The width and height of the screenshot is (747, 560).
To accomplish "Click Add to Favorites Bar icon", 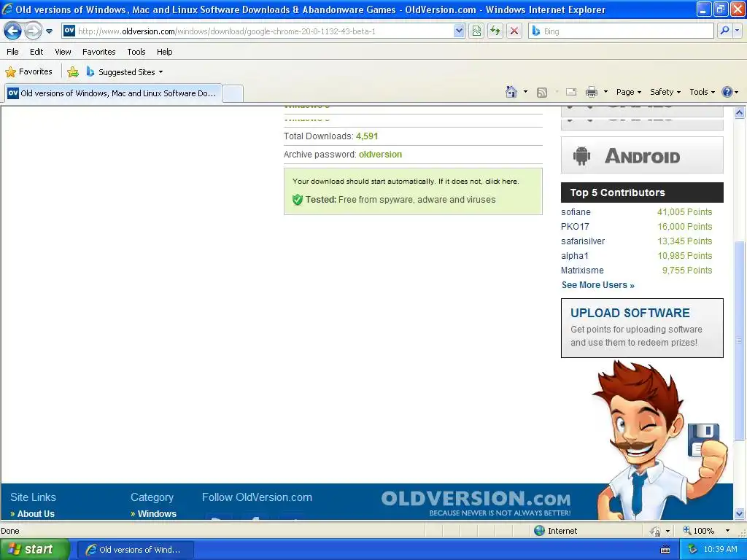I will 73,72.
